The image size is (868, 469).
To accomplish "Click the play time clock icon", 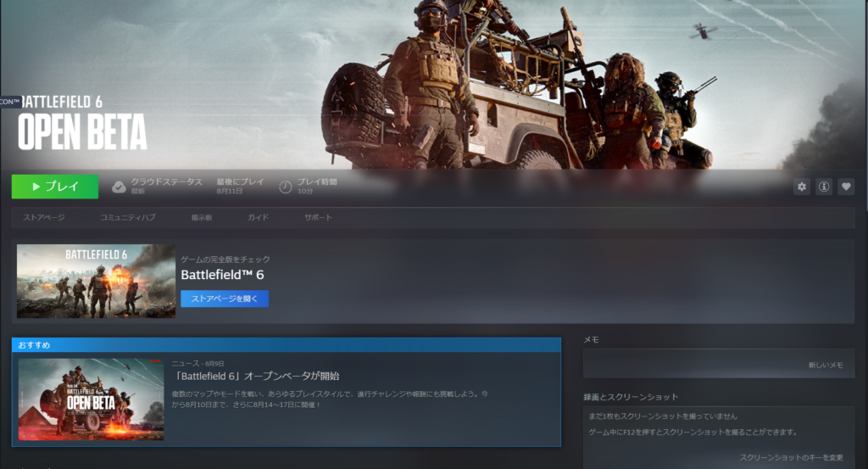I will pyautogui.click(x=285, y=187).
